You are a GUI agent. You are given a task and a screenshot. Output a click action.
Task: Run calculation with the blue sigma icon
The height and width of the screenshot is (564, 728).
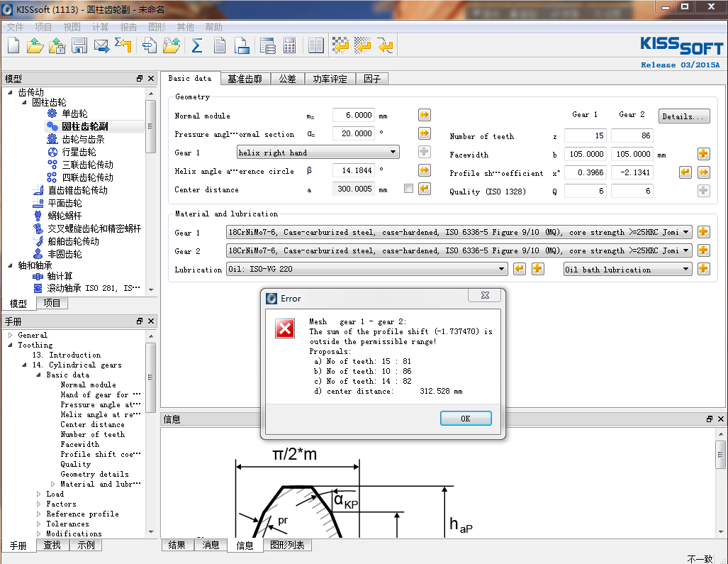pyautogui.click(x=197, y=45)
